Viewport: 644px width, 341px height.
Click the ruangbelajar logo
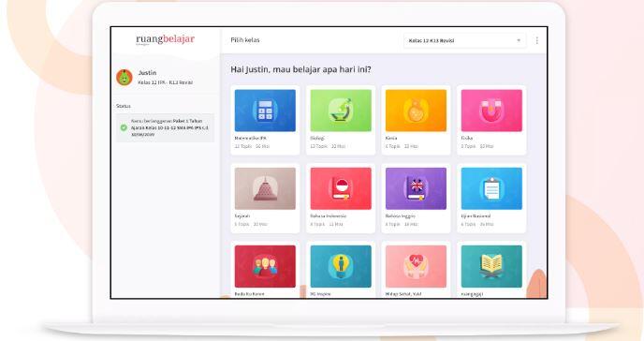click(165, 39)
